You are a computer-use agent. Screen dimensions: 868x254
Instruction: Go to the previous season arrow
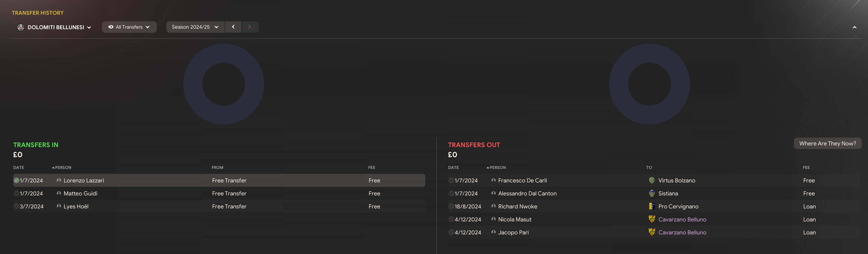tap(233, 27)
